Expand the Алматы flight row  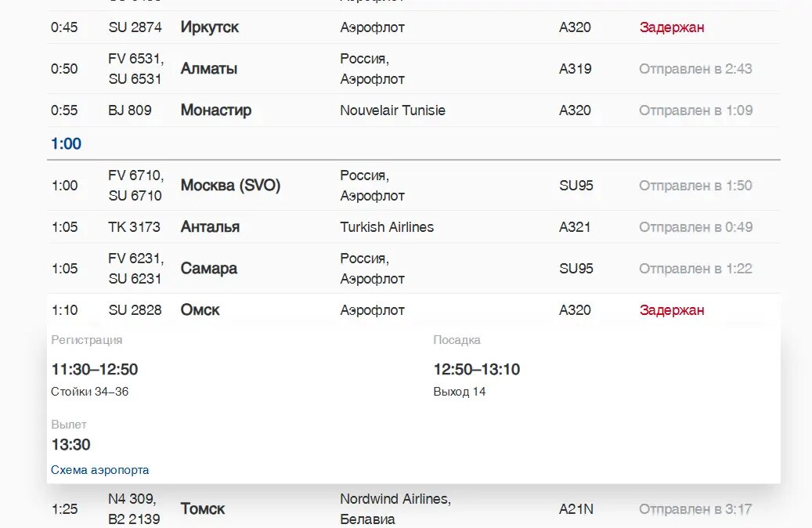point(209,69)
